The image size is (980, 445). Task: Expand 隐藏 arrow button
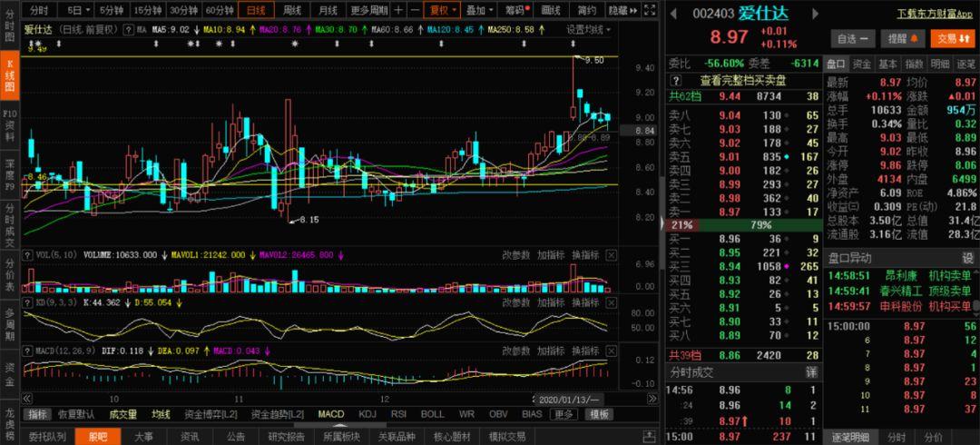pyautogui.click(x=622, y=10)
